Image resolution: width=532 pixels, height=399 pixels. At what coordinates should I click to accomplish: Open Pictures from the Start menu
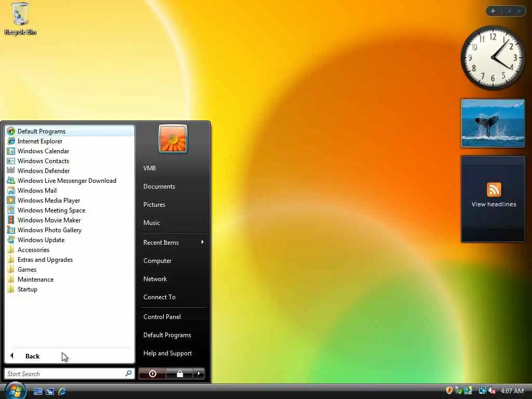coord(173,205)
